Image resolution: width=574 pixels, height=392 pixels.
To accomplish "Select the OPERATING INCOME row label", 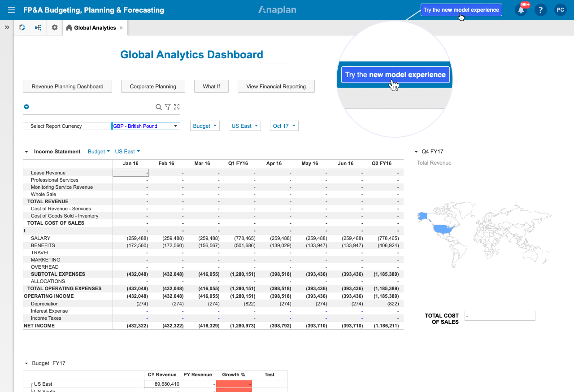I will 48,296.
